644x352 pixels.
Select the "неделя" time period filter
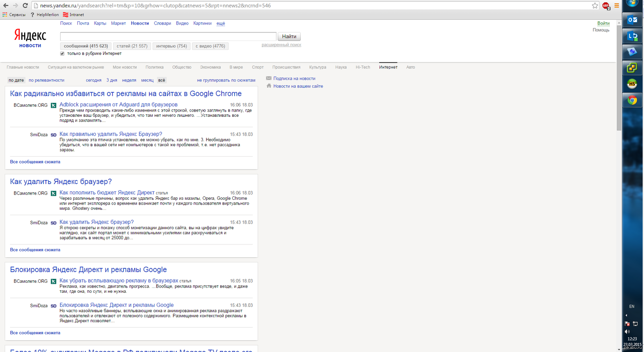(129, 80)
